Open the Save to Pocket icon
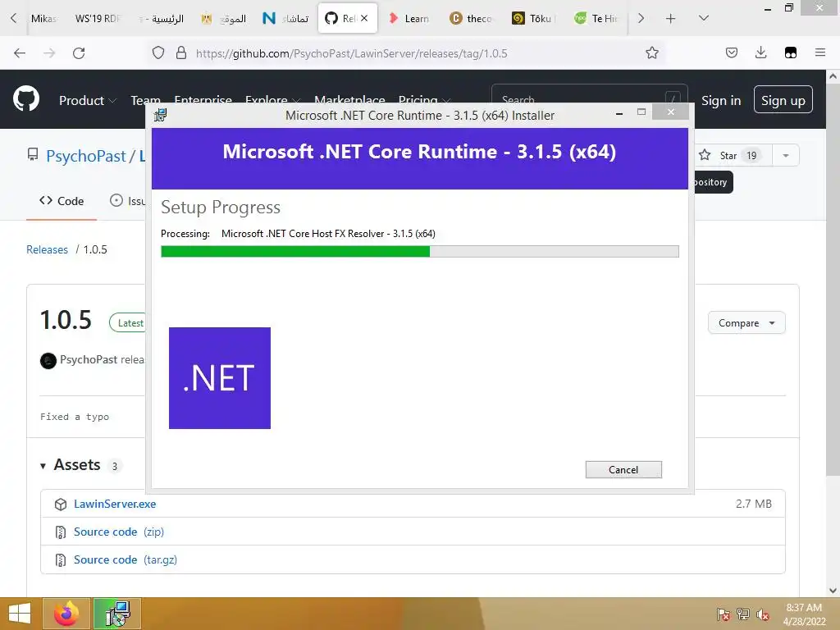Screen dimensions: 840x630 (732, 52)
